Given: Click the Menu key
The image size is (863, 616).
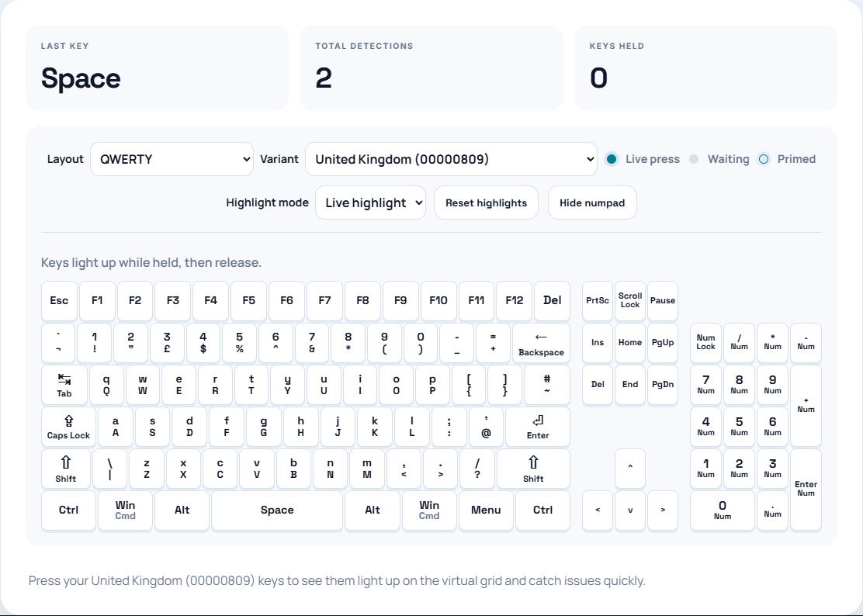Looking at the screenshot, I should click(486, 510).
